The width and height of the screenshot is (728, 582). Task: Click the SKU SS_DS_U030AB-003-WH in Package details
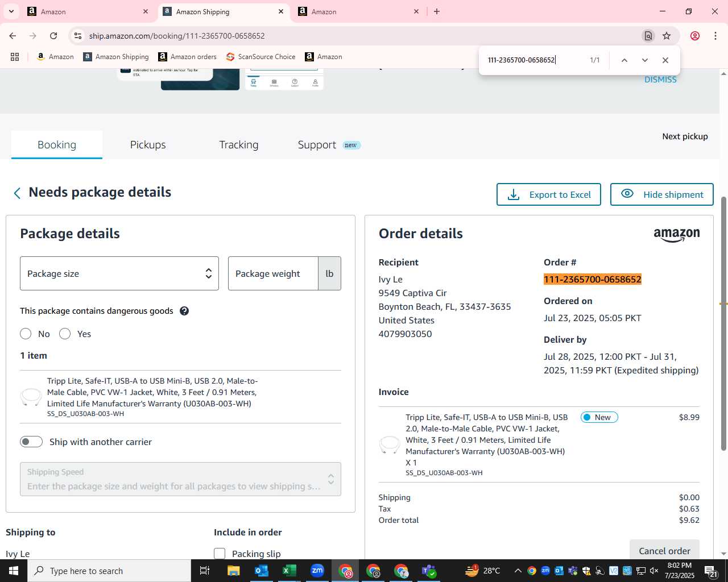tap(85, 414)
